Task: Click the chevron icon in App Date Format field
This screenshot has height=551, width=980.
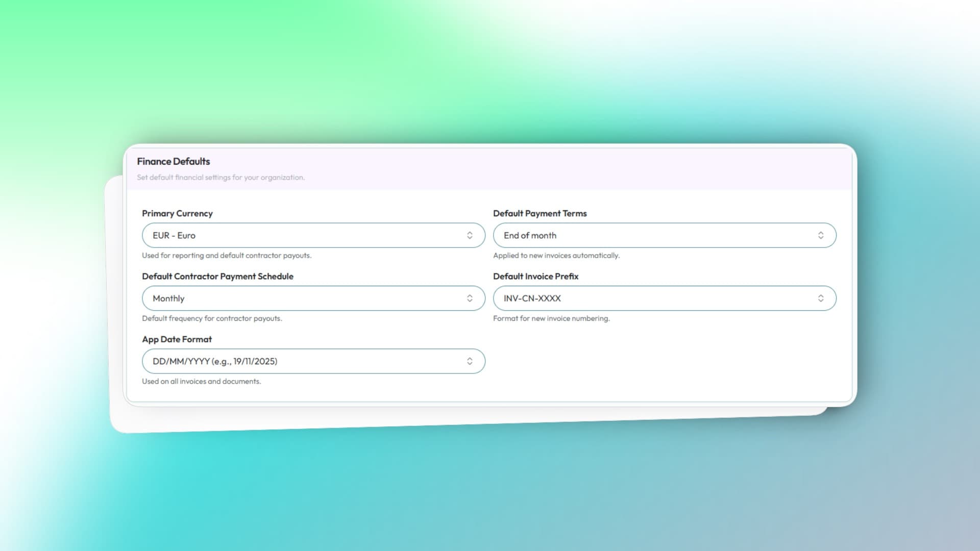Action: (470, 361)
